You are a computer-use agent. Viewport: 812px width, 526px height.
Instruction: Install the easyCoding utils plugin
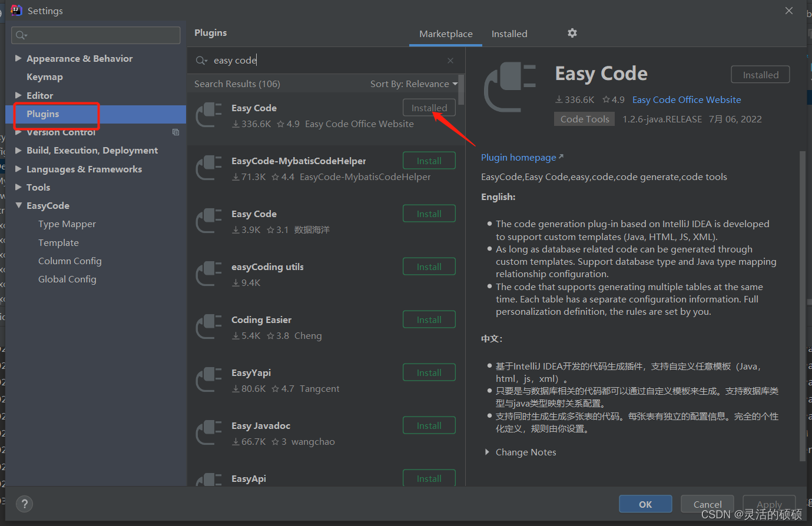pyautogui.click(x=429, y=266)
